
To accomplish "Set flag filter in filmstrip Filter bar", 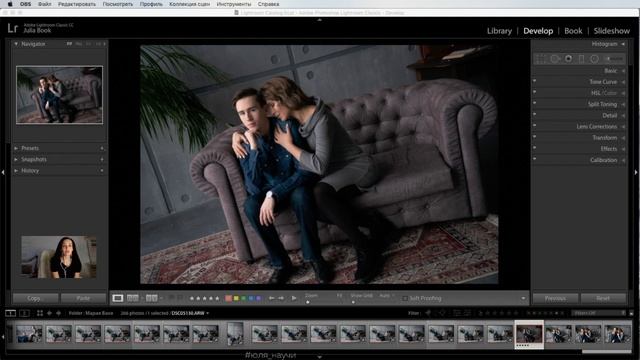I will [428, 313].
